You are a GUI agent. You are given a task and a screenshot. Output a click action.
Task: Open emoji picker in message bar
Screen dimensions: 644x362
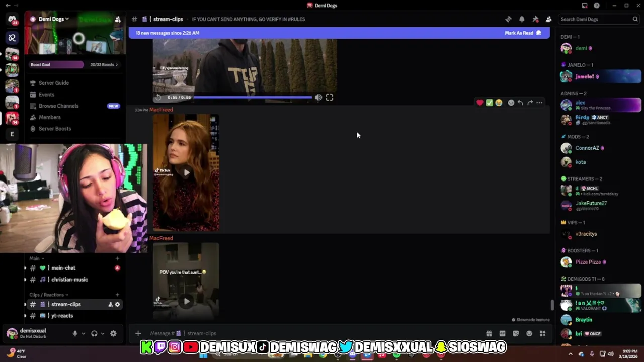coord(529,333)
